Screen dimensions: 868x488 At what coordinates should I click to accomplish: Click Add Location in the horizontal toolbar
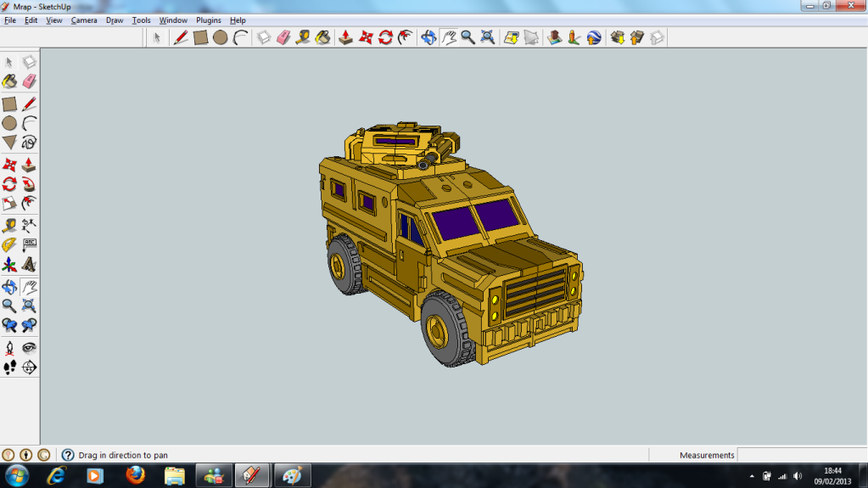[x=511, y=37]
